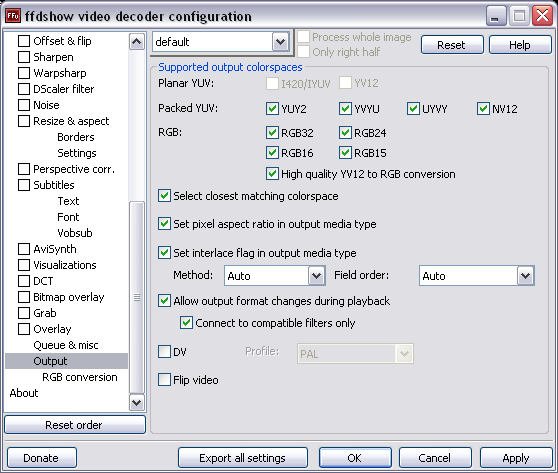Uncheck the NV12 colorspace option
558x473 pixels.
[x=483, y=109]
